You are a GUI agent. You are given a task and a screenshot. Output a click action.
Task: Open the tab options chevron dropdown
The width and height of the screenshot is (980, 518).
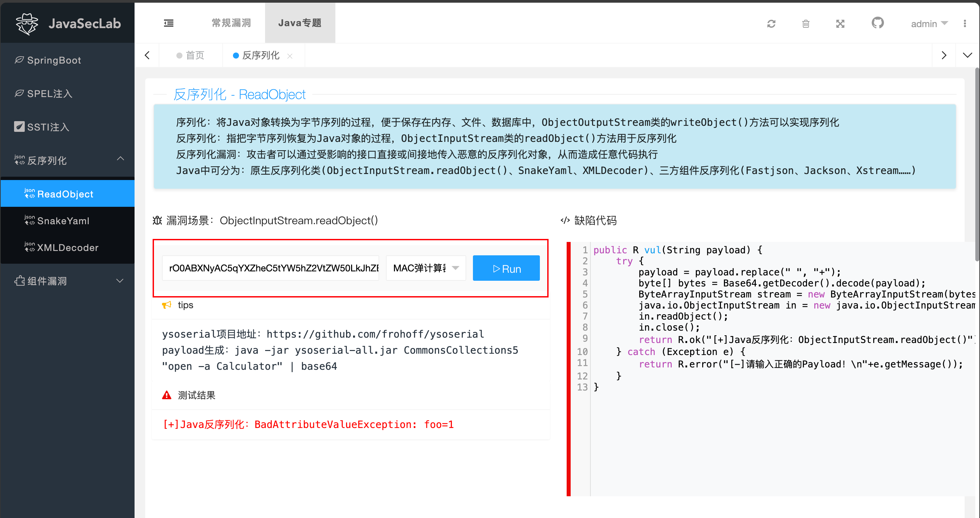(967, 55)
